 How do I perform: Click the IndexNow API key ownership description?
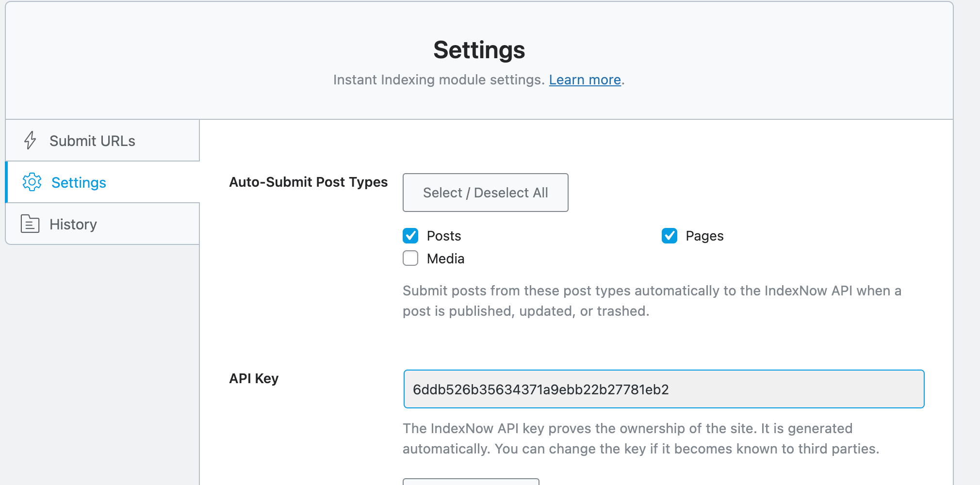pyautogui.click(x=641, y=438)
